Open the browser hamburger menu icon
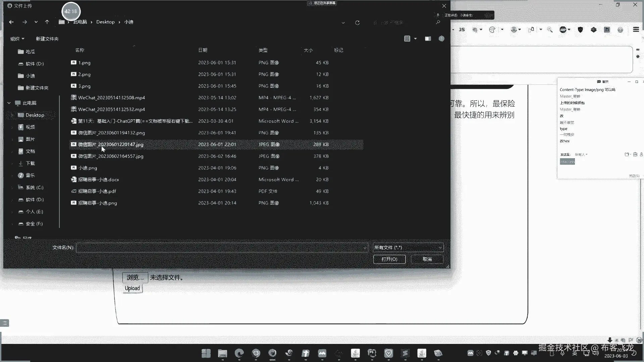The width and height of the screenshot is (644, 362). pyautogui.click(x=636, y=29)
